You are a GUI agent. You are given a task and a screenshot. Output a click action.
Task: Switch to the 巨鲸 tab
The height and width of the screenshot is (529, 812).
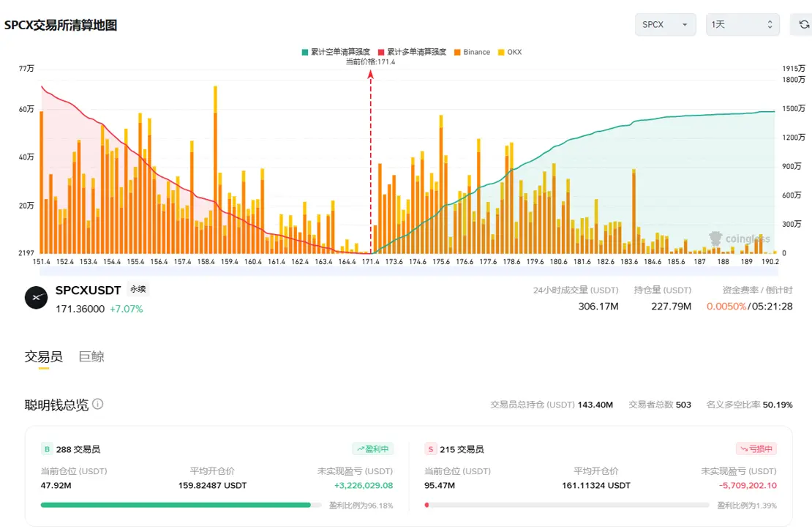coord(91,356)
